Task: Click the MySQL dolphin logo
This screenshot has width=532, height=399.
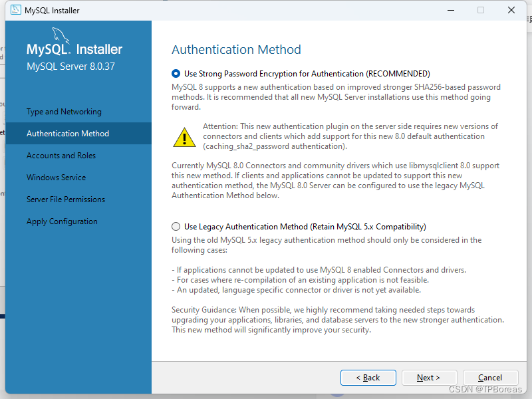Action: click(x=60, y=35)
